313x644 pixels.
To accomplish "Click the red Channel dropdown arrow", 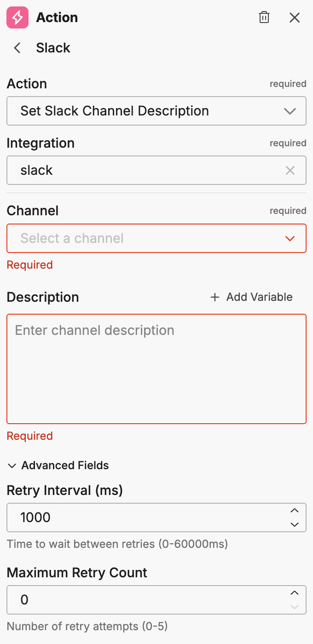I will (290, 238).
